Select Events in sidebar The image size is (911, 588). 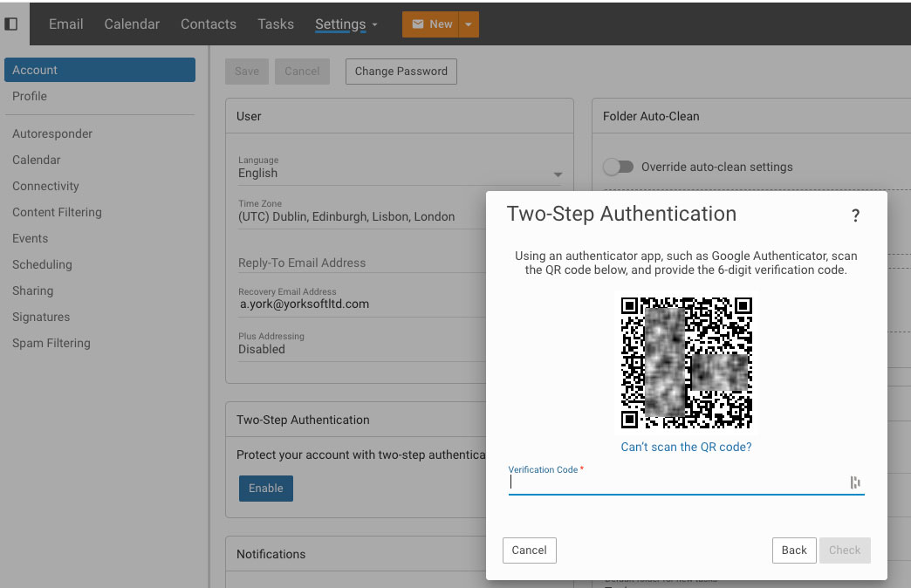click(31, 238)
